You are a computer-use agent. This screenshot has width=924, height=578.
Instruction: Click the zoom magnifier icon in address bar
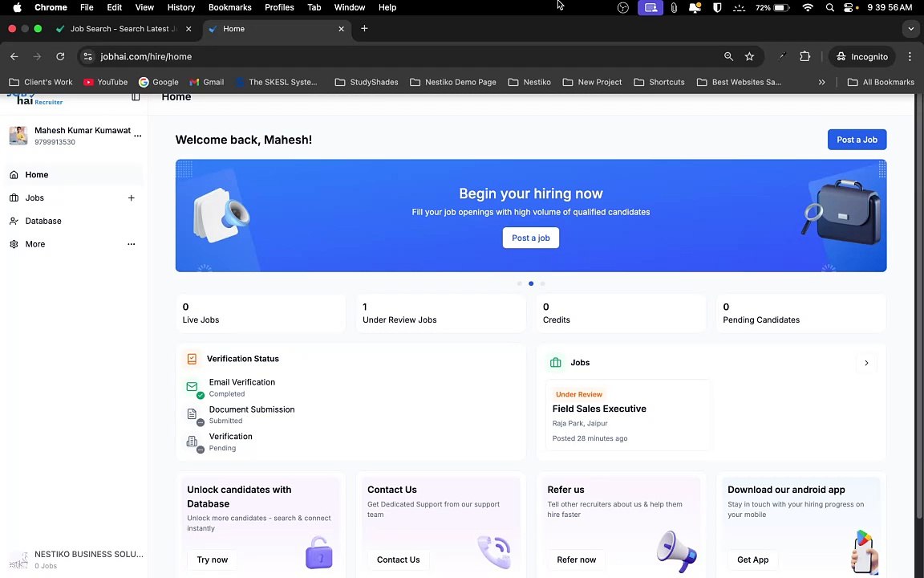[728, 57]
